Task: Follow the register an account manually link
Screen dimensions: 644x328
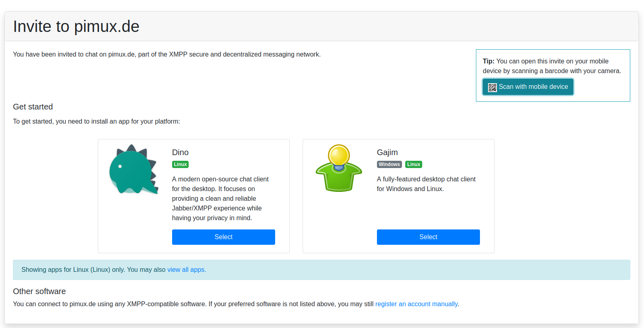Action: [416, 304]
